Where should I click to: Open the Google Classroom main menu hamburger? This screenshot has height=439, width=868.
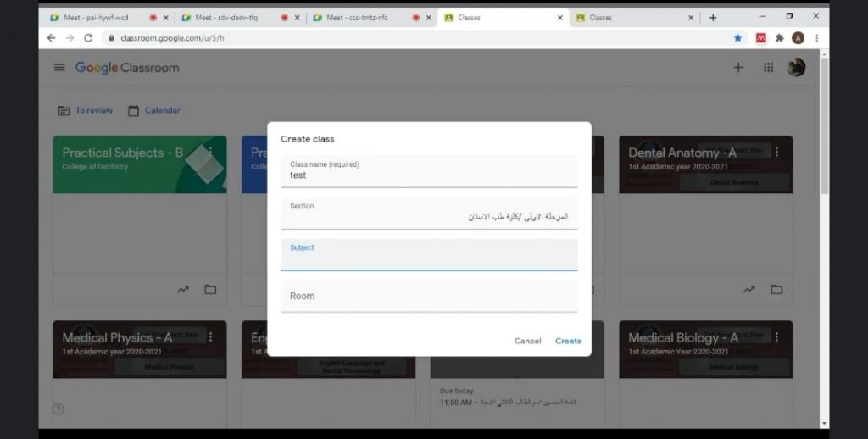[x=59, y=68]
